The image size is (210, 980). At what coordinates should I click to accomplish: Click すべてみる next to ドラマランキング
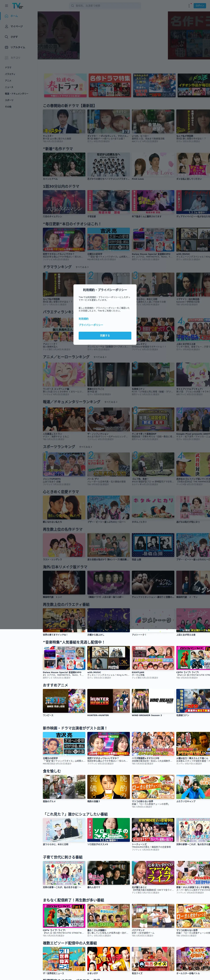click(x=82, y=267)
